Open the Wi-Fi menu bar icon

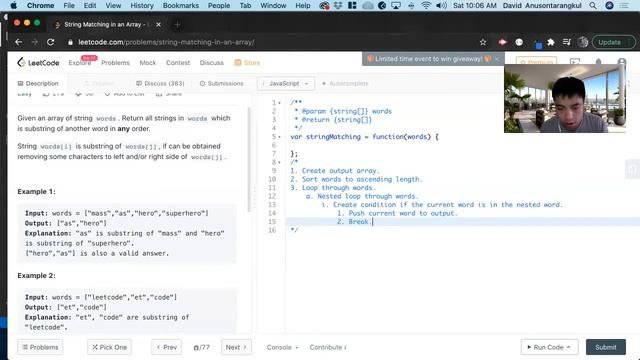[x=426, y=5]
